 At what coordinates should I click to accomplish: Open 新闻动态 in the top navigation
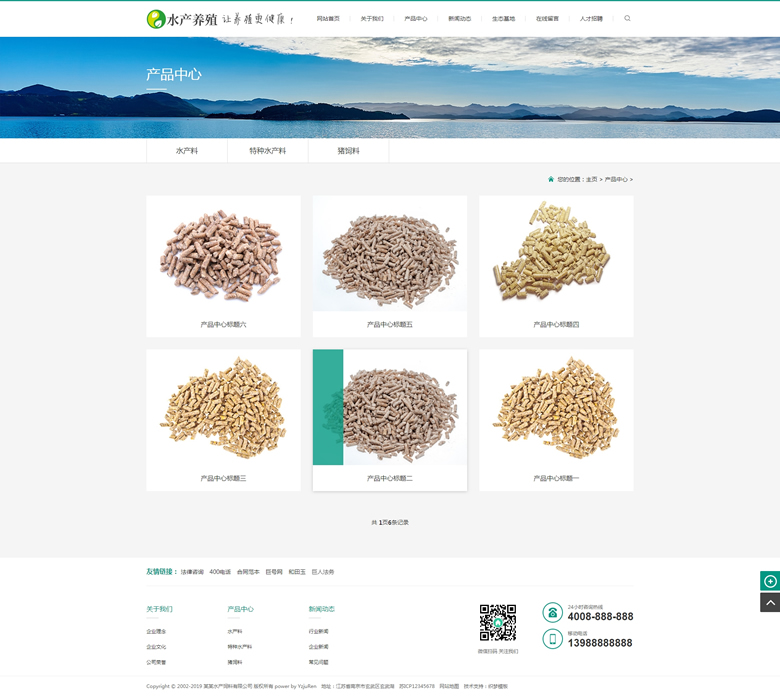(459, 19)
